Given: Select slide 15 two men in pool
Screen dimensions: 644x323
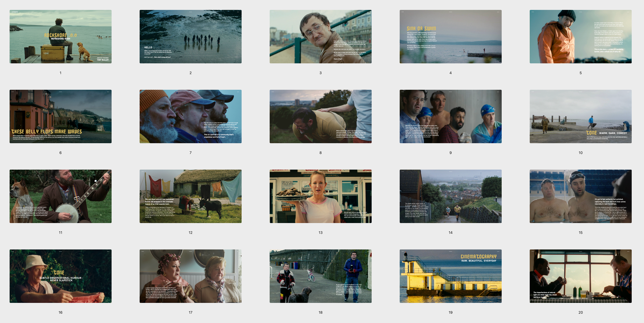Looking at the screenshot, I should (x=580, y=196).
